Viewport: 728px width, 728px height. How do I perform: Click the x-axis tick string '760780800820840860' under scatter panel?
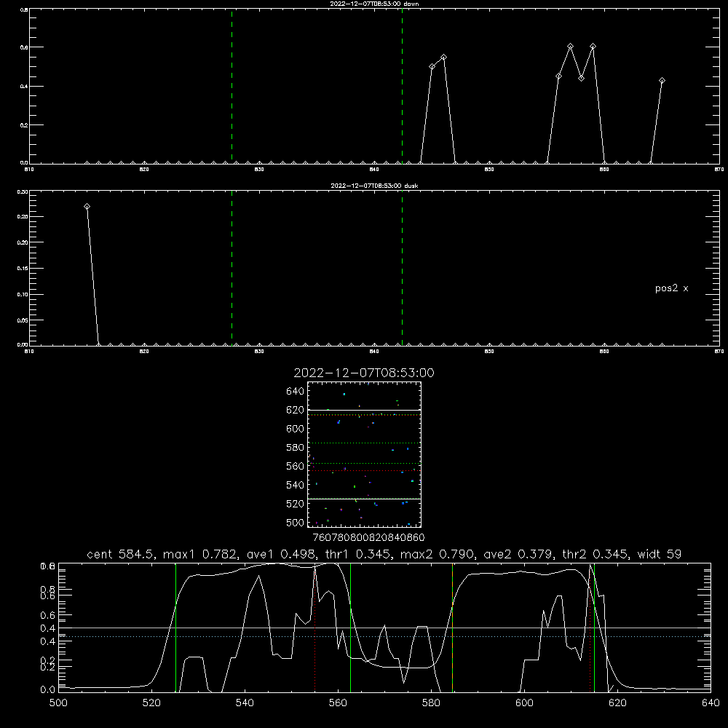(368, 538)
